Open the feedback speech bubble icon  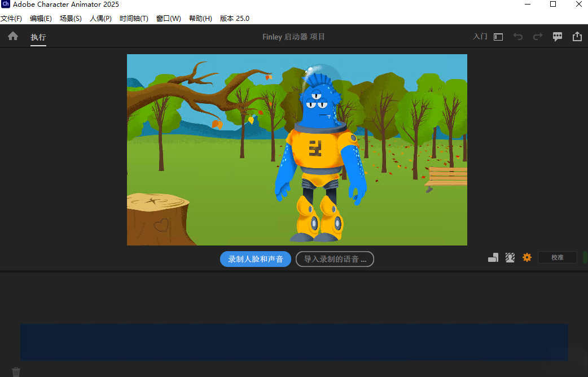coord(558,36)
